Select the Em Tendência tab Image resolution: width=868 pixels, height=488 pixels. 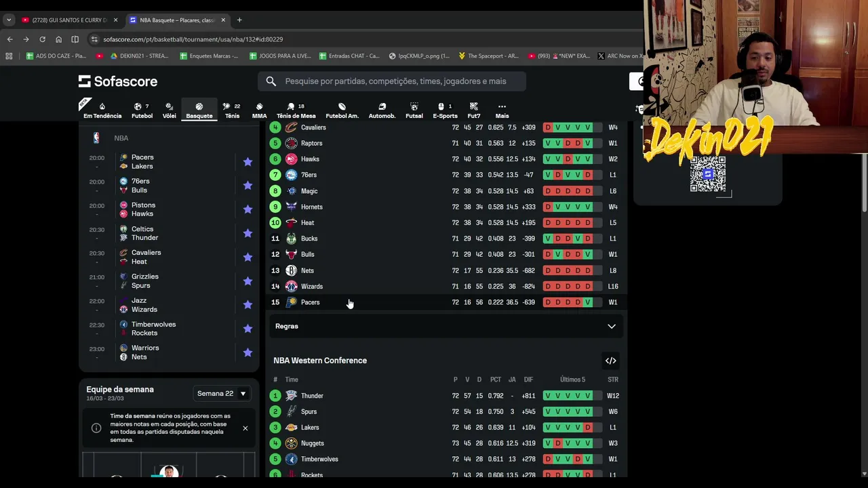click(102, 110)
